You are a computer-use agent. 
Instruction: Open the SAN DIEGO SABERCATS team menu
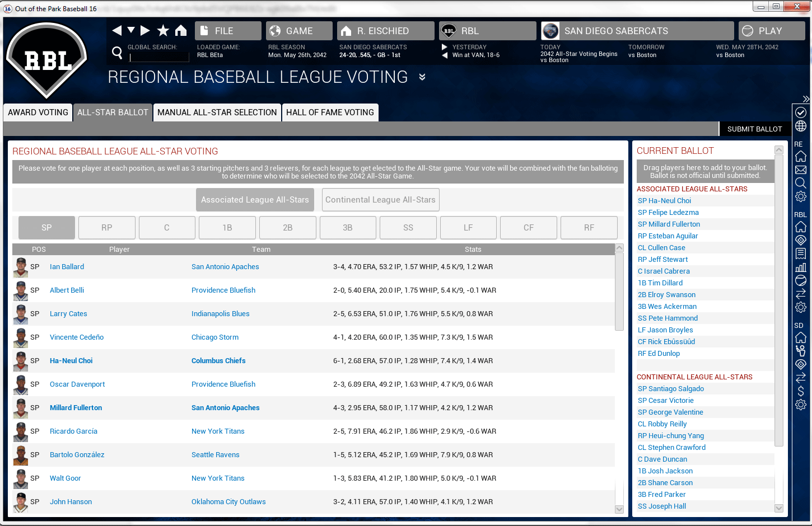(637, 31)
